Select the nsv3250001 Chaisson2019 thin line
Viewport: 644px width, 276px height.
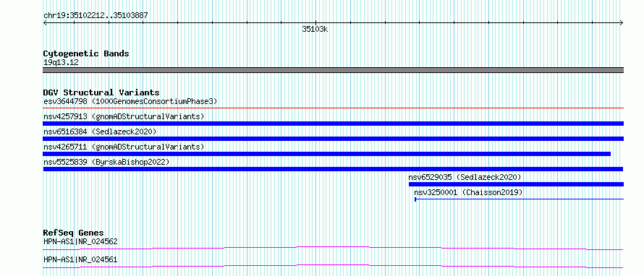click(519, 199)
